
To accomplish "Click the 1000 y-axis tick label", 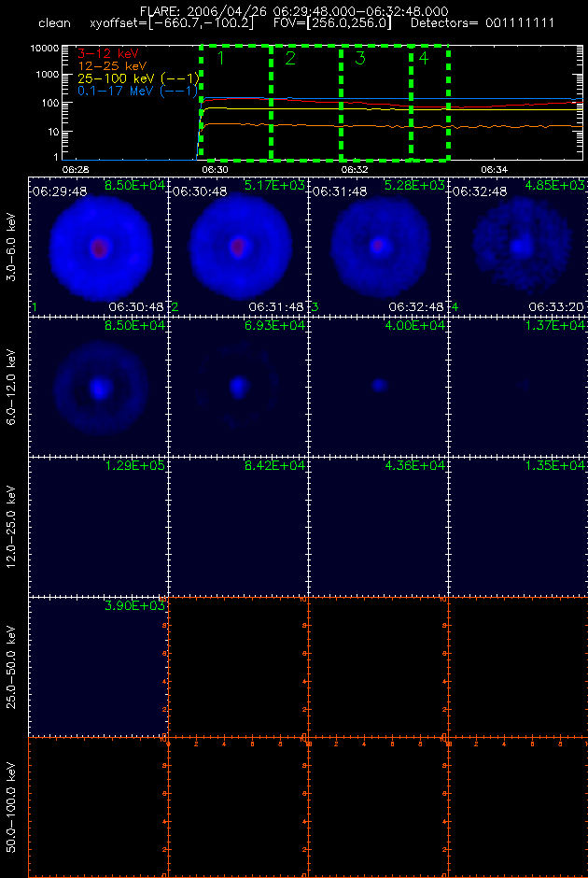I will point(49,75).
